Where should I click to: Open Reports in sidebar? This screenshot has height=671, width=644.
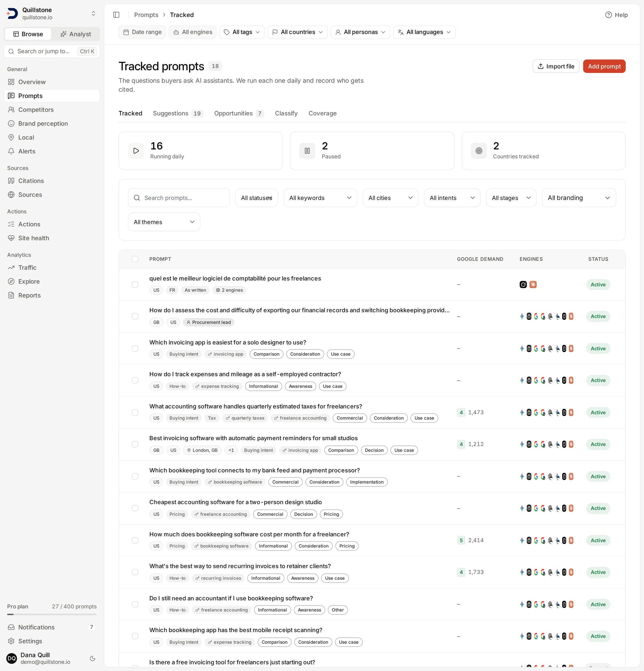52,296
